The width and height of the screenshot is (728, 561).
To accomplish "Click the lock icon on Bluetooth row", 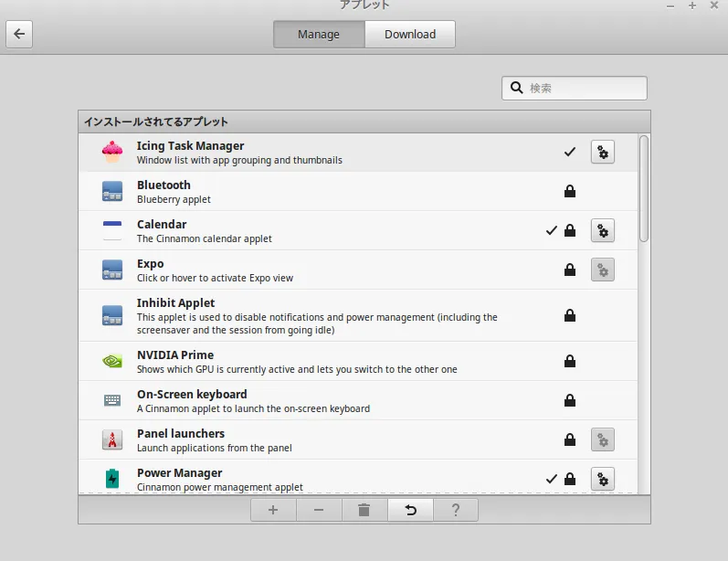I will pyautogui.click(x=570, y=191).
